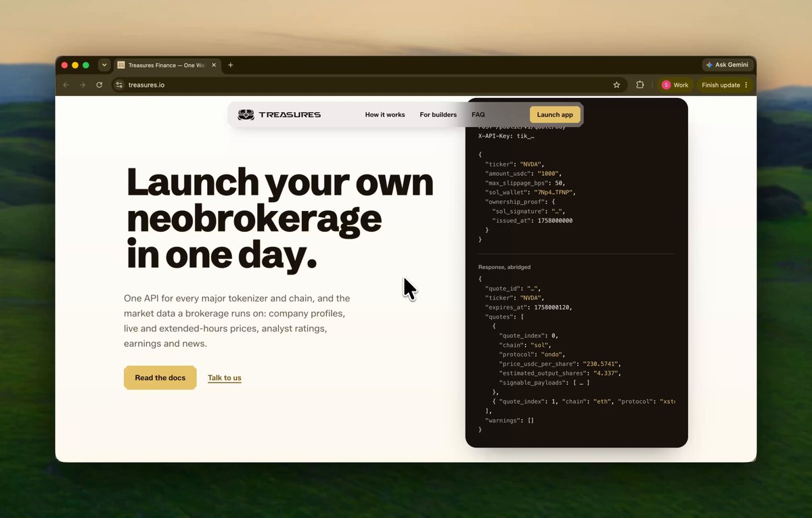Image resolution: width=812 pixels, height=518 pixels.
Task: Open the Extensions puzzle icon
Action: pos(640,85)
